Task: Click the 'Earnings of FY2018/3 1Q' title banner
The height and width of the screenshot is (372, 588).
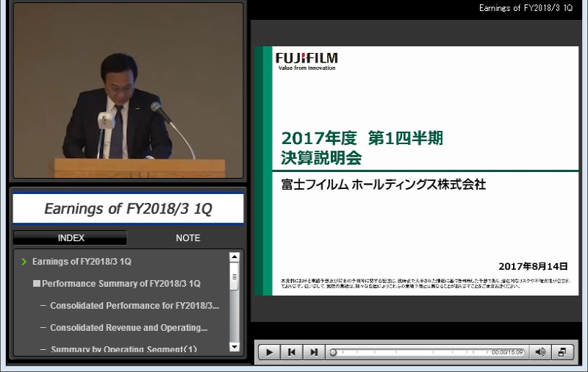Action: [x=128, y=209]
